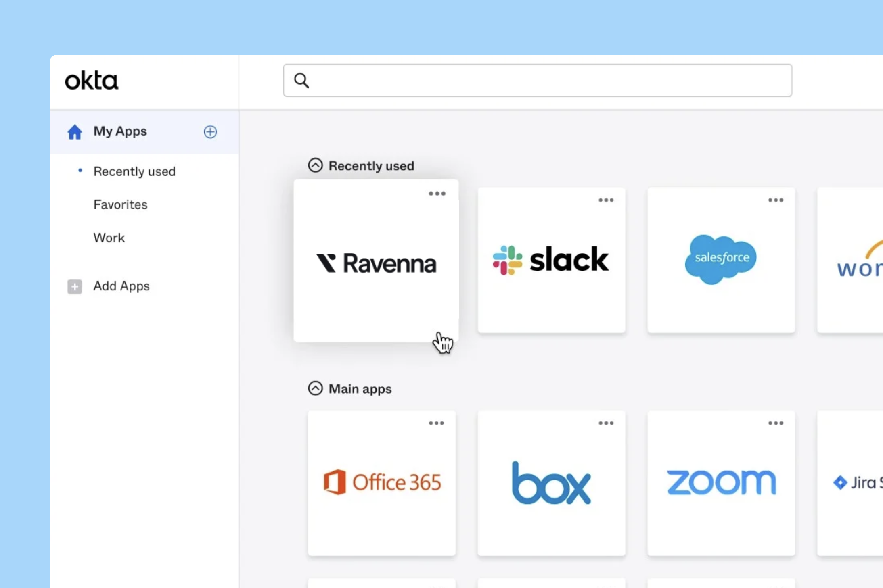Screen dimensions: 883x588
Task: Click the Slack app icon
Action: [x=550, y=260]
